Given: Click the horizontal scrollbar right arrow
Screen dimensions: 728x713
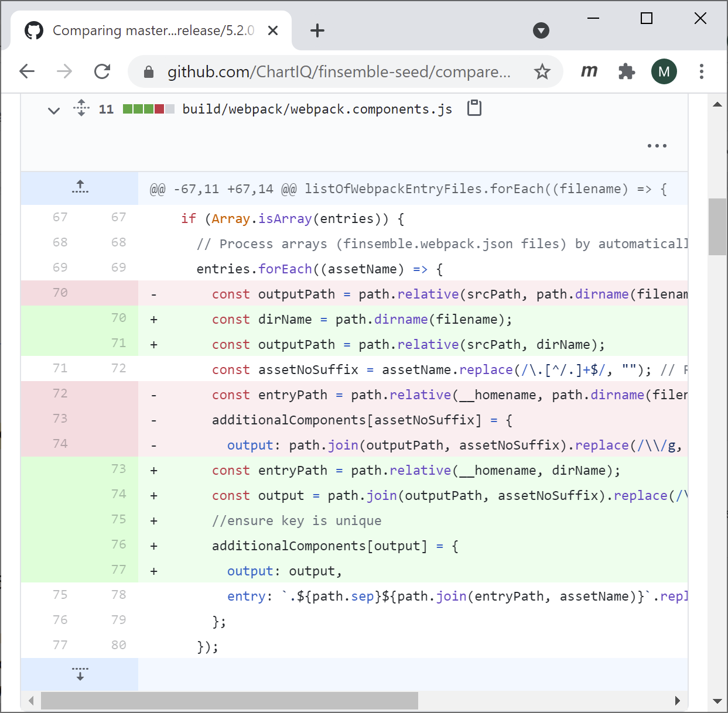Looking at the screenshot, I should point(678,700).
